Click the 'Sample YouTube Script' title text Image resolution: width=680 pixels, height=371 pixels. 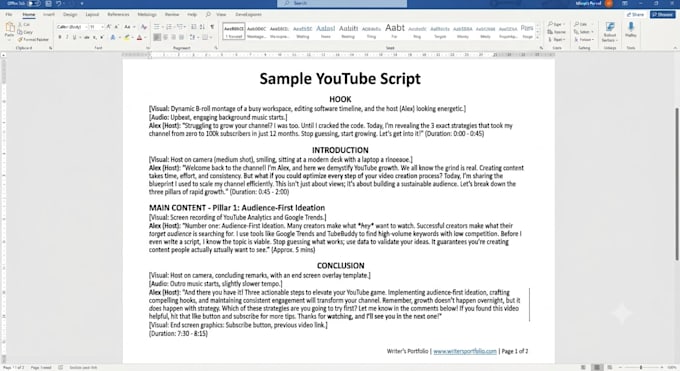pos(340,79)
